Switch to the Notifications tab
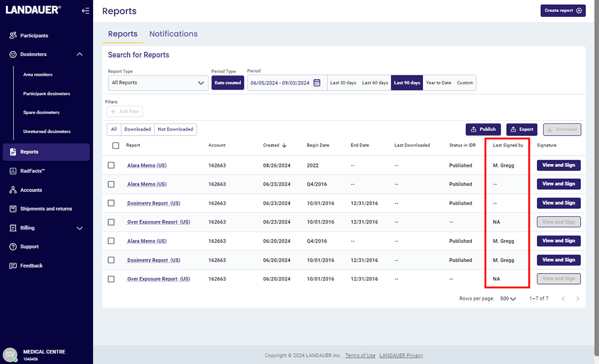 click(173, 34)
